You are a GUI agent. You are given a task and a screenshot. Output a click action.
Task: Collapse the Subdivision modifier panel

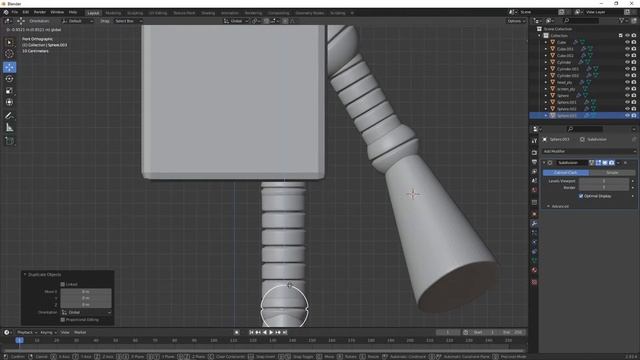[x=544, y=162]
